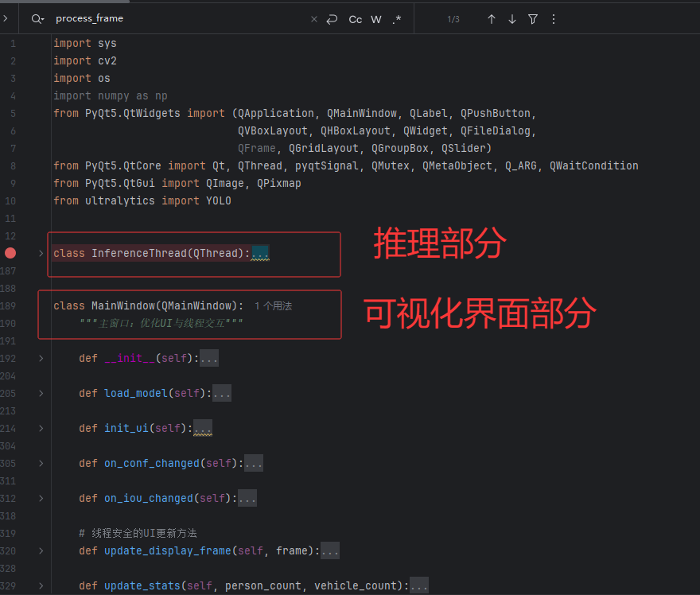Expand the replace field chevron
The width and height of the screenshot is (700, 595).
(6, 18)
